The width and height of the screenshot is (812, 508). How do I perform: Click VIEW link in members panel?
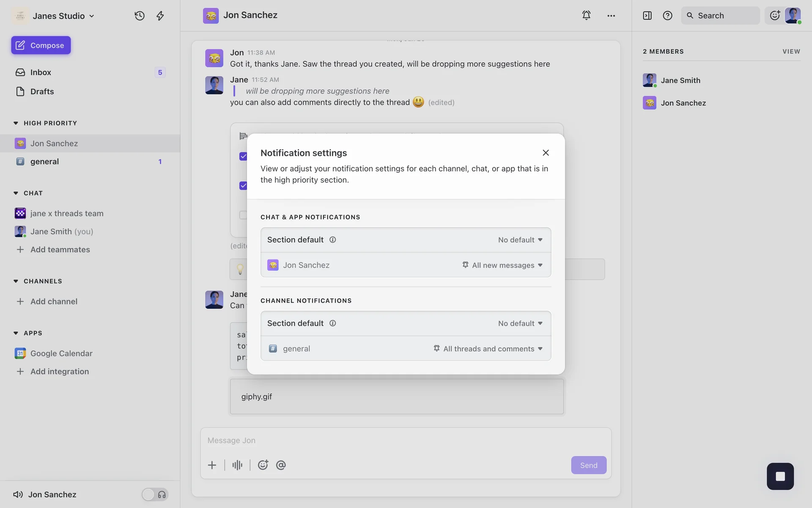(791, 52)
